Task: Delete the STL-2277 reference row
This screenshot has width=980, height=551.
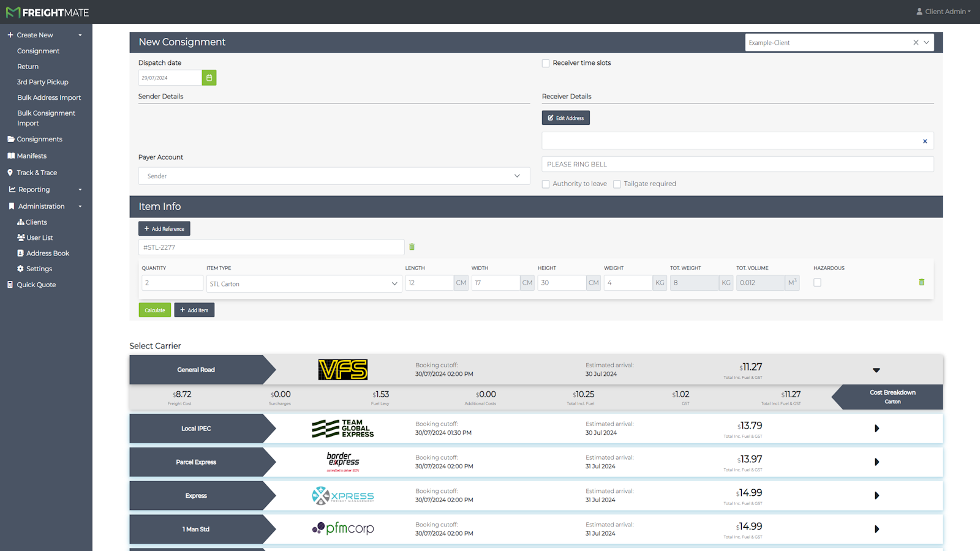Action: click(x=412, y=247)
